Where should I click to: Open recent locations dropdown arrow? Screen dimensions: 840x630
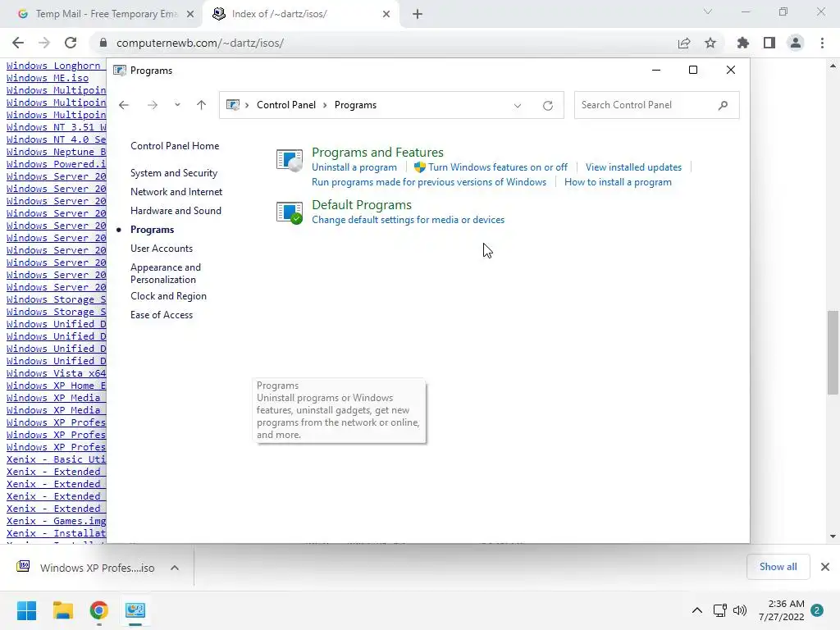177,105
